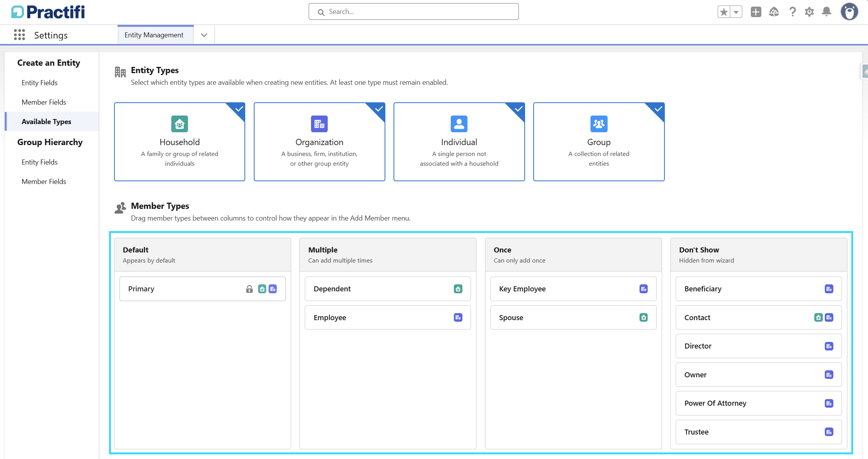The height and width of the screenshot is (459, 868).
Task: Click the organization icon on the Owner card
Action: coord(829,375)
